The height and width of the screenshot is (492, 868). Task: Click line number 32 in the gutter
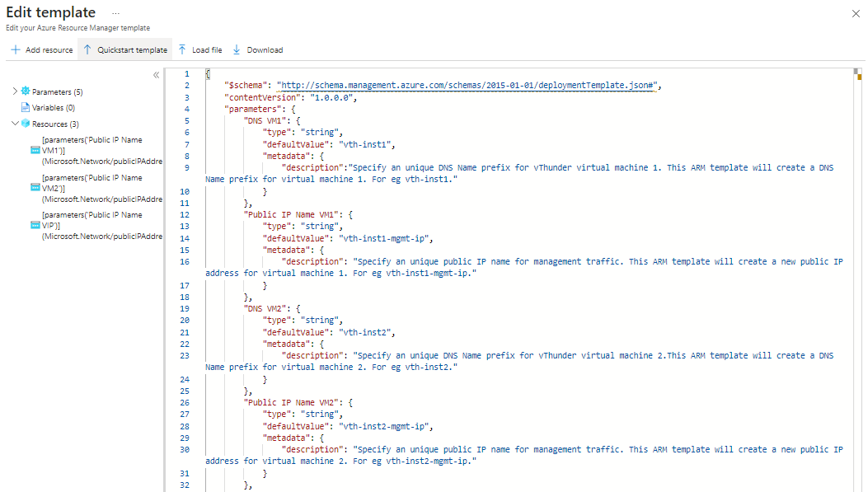click(x=185, y=485)
